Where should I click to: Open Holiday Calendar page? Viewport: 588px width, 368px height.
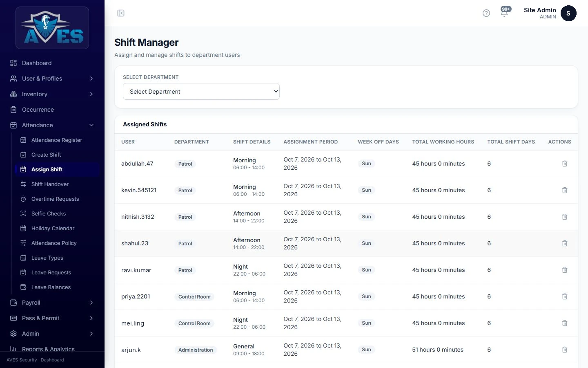click(57, 228)
